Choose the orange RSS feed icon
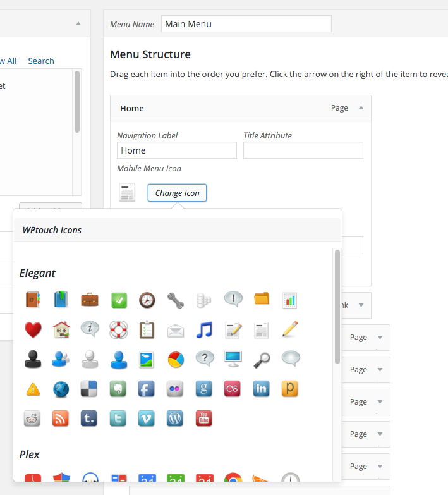 (60, 419)
